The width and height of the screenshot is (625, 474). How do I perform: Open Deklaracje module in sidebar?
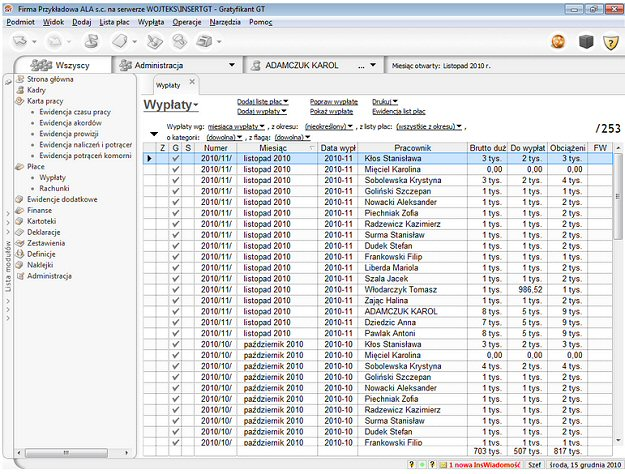pos(46,232)
